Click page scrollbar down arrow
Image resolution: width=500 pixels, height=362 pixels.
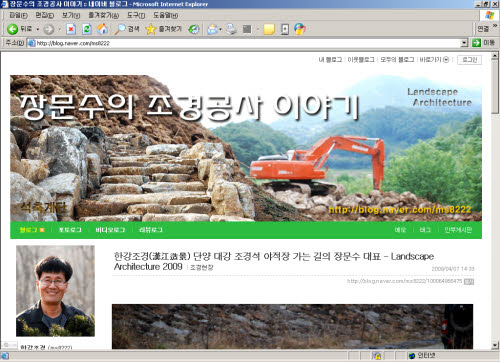[495, 345]
